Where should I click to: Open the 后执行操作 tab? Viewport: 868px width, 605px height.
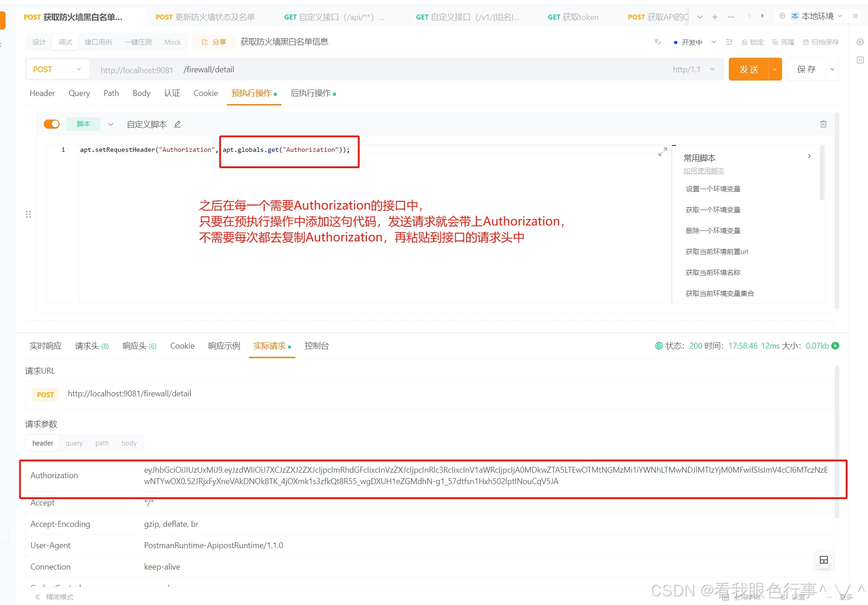coord(311,93)
